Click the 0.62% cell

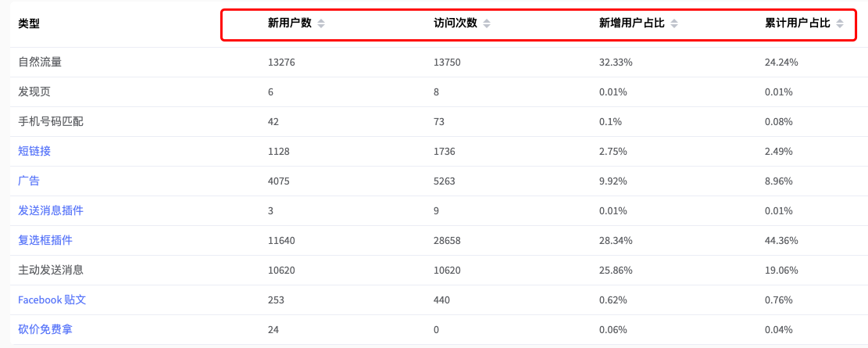coord(613,300)
